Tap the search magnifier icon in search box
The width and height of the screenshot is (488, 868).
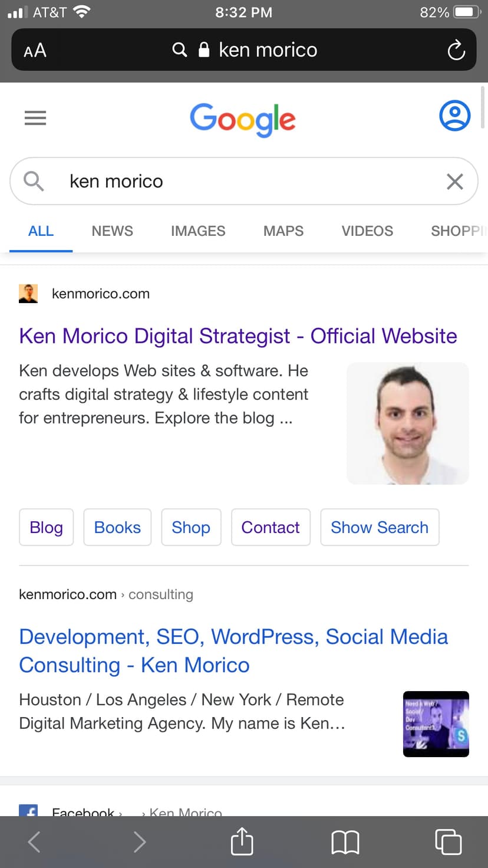tap(33, 181)
